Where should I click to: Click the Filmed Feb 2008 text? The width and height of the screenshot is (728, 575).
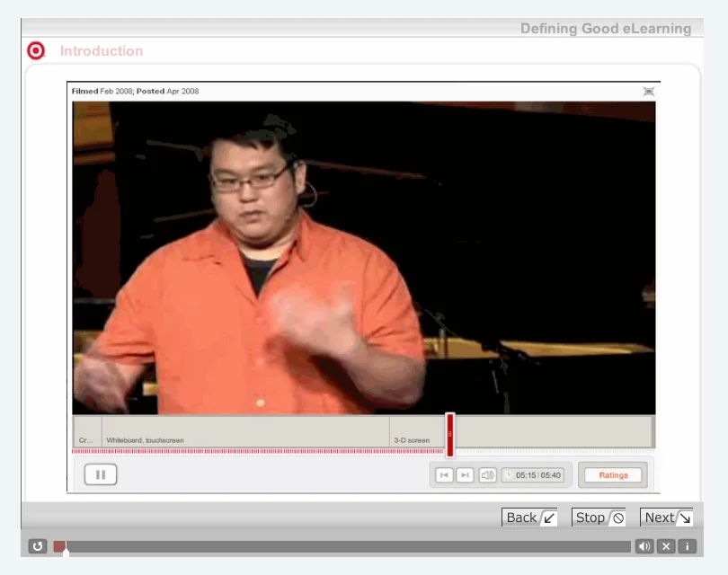[x=102, y=91]
